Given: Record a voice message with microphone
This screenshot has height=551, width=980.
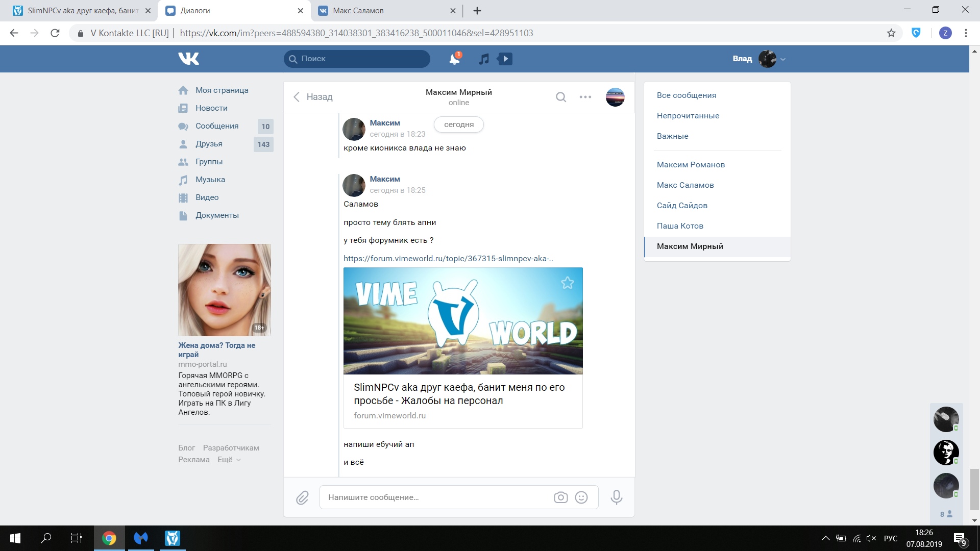Looking at the screenshot, I should point(617,497).
